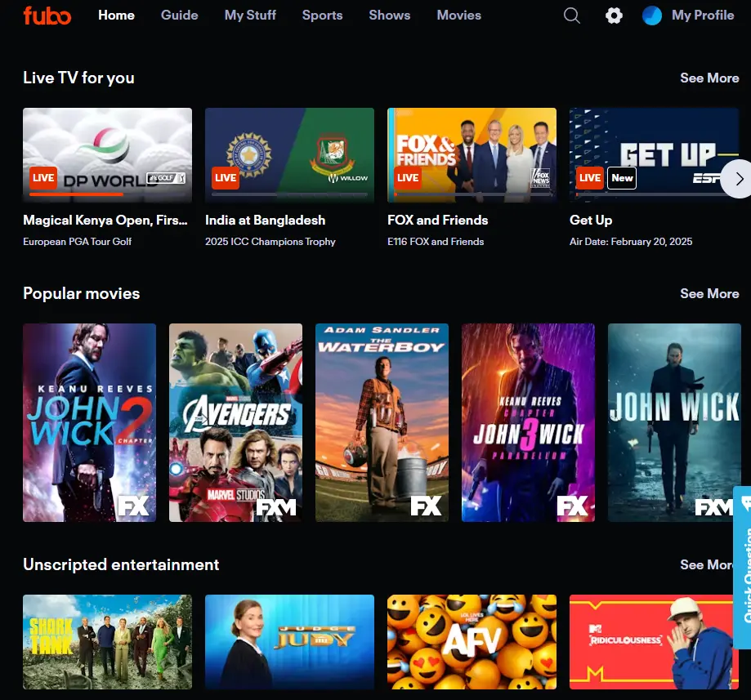751x700 pixels.
Task: Click the fubo logo
Action: click(x=47, y=16)
